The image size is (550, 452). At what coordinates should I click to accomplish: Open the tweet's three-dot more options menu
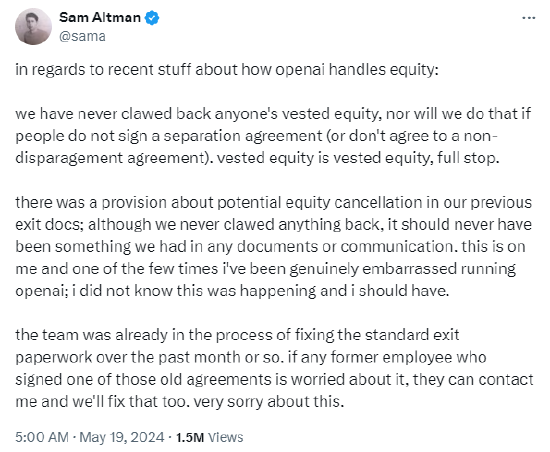[x=529, y=18]
